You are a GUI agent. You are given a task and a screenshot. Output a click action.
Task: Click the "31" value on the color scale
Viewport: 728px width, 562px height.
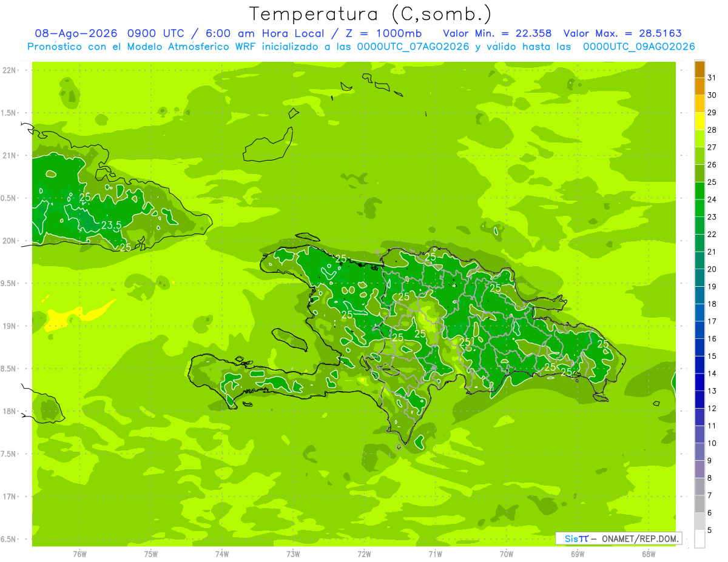click(x=712, y=78)
